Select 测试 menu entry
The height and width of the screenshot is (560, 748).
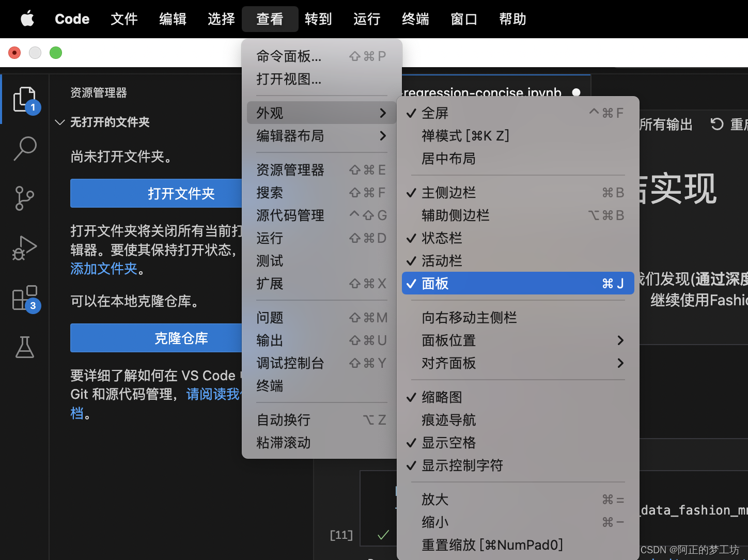[321, 260]
